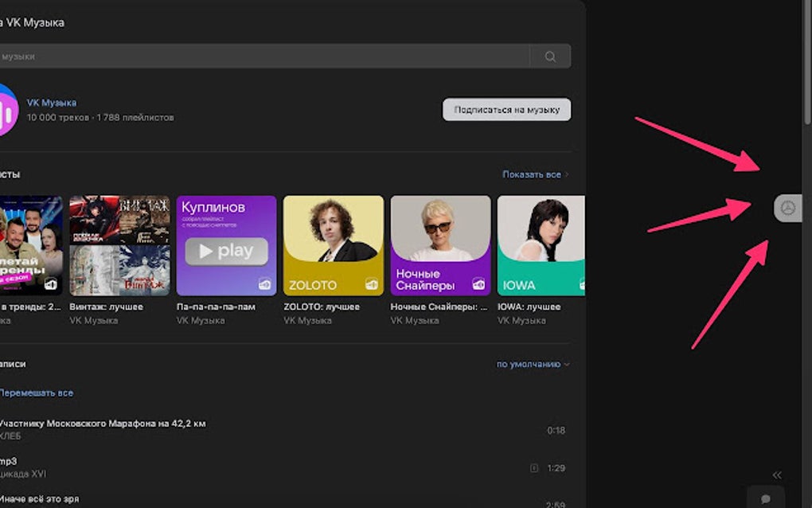The image size is (812, 508).
Task: Click the double-chevron collapse icon
Action: [777, 475]
